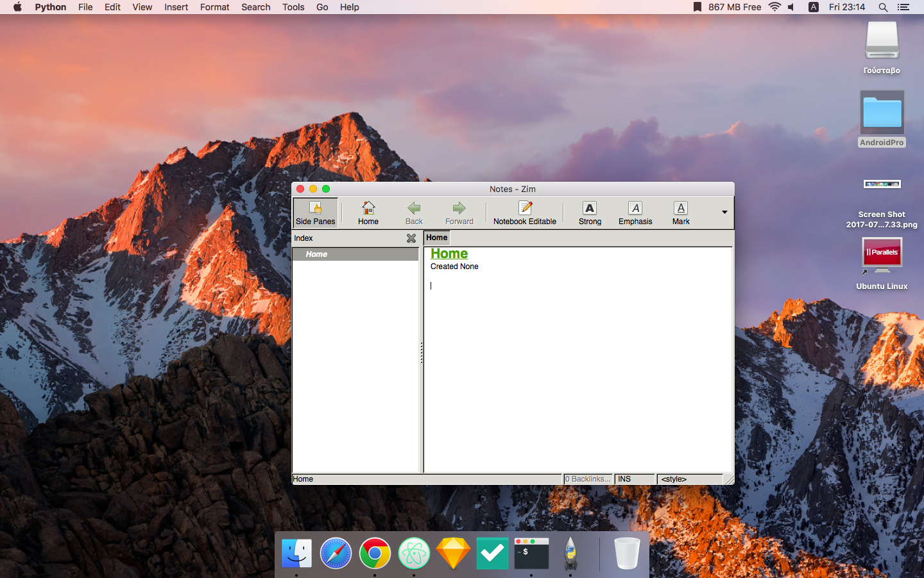Open the Python application menu
The image size is (924, 578).
pyautogui.click(x=51, y=7)
